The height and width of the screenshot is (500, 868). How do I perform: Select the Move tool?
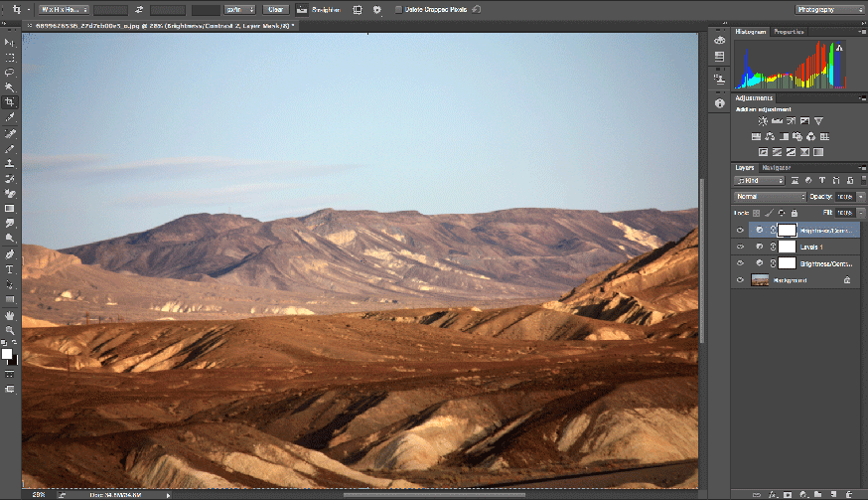pos(10,43)
